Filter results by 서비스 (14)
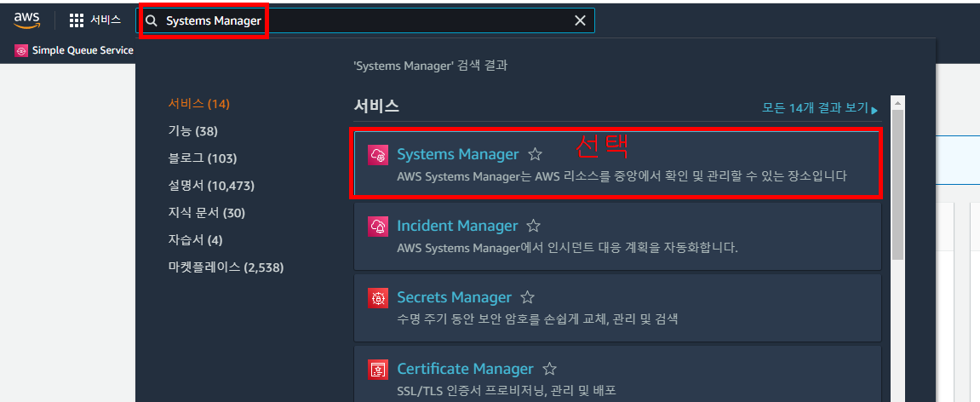Viewport: 980px width, 402px height. 198,104
